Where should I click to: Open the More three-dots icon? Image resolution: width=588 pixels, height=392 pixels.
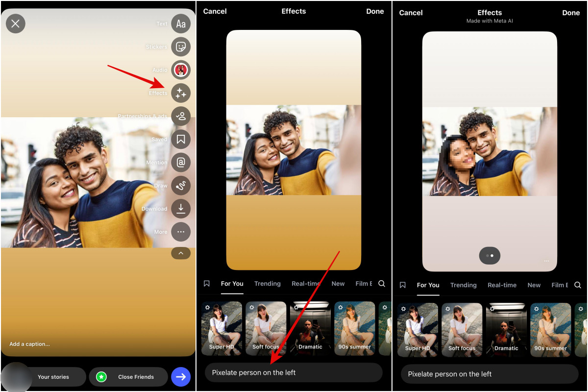(x=181, y=232)
